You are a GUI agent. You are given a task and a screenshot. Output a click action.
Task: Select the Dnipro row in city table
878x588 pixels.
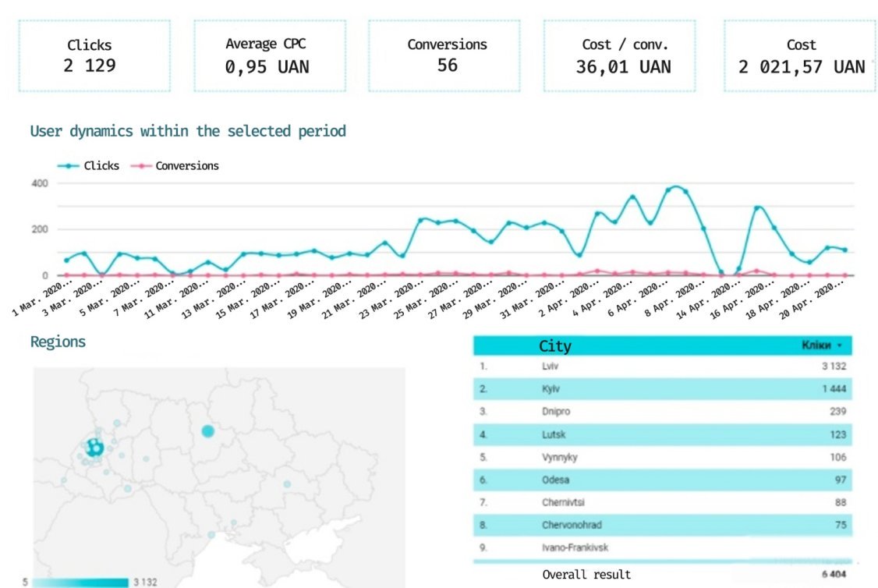tap(663, 412)
